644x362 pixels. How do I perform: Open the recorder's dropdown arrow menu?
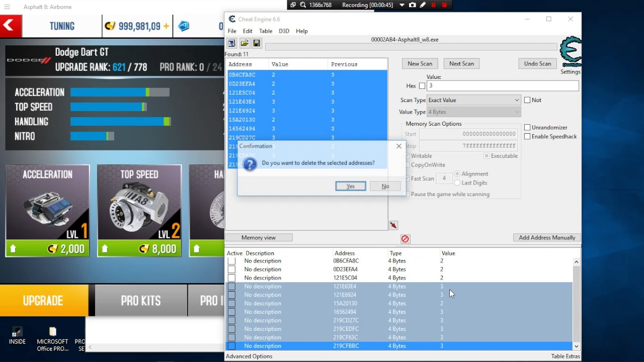coord(401,5)
